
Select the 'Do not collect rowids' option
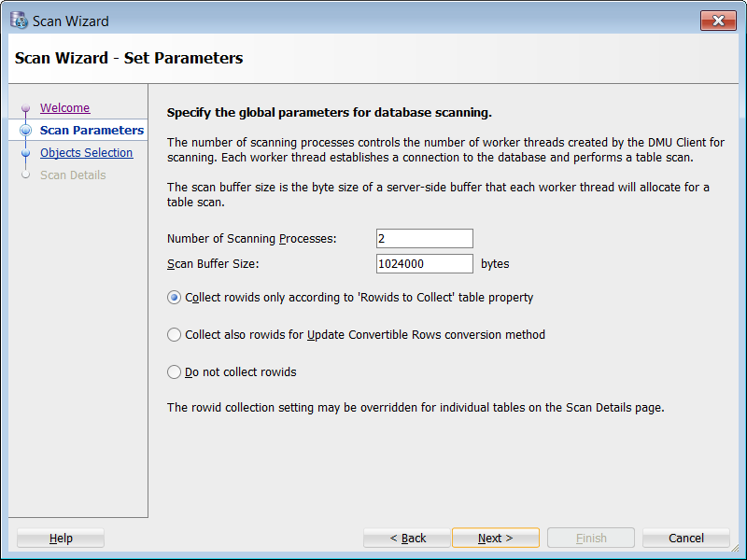click(174, 372)
